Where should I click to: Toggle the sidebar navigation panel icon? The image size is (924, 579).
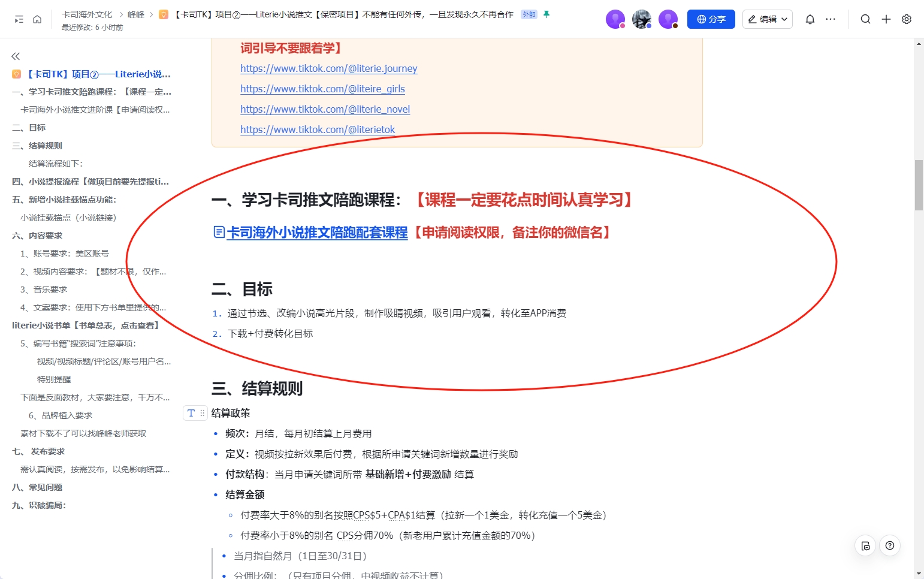19,19
